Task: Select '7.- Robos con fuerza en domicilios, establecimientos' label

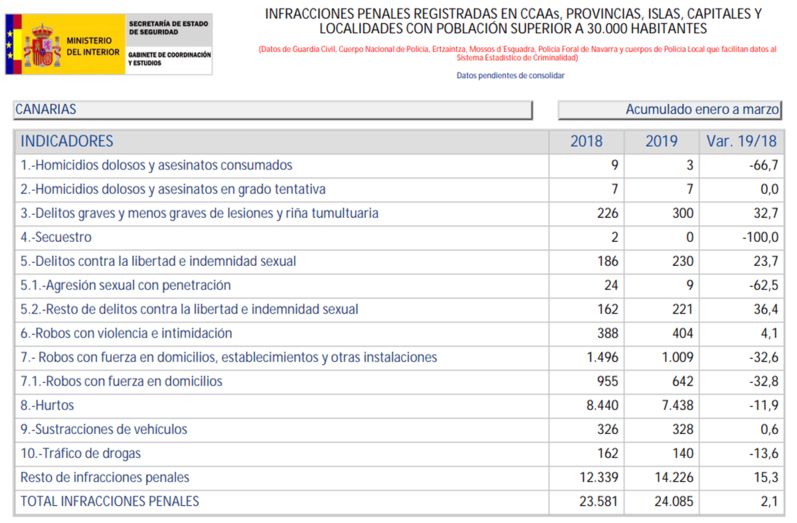Action: click(x=229, y=357)
